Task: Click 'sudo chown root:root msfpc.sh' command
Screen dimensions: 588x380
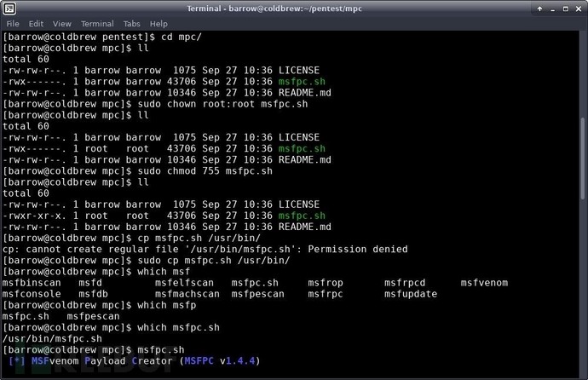Action: point(222,104)
